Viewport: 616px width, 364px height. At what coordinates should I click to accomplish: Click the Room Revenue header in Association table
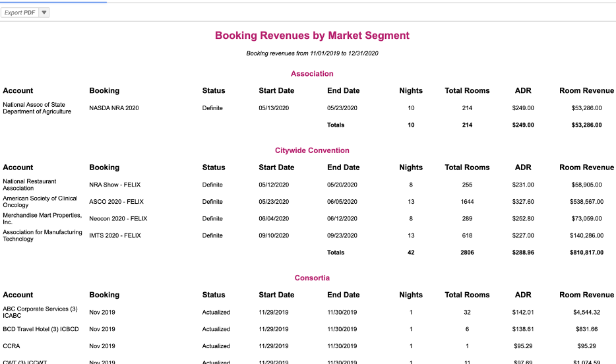pos(586,91)
